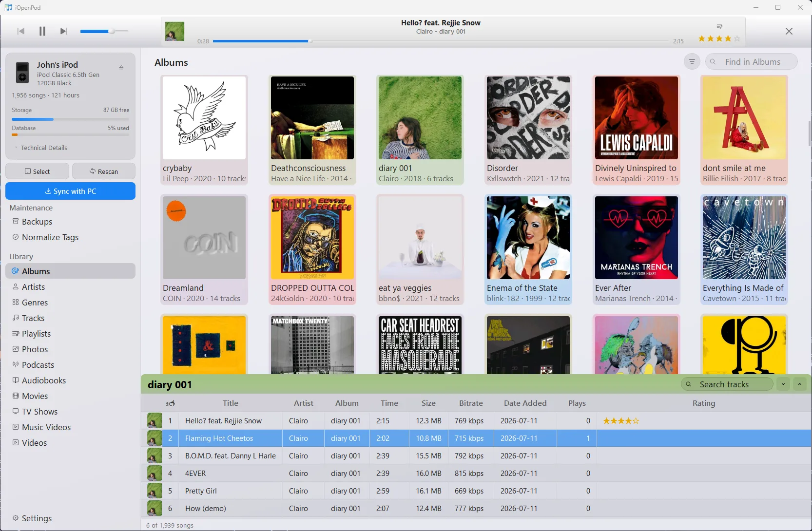Screen dimensions: 812x531
Task: Open the Genres view
Action: (70, 303)
